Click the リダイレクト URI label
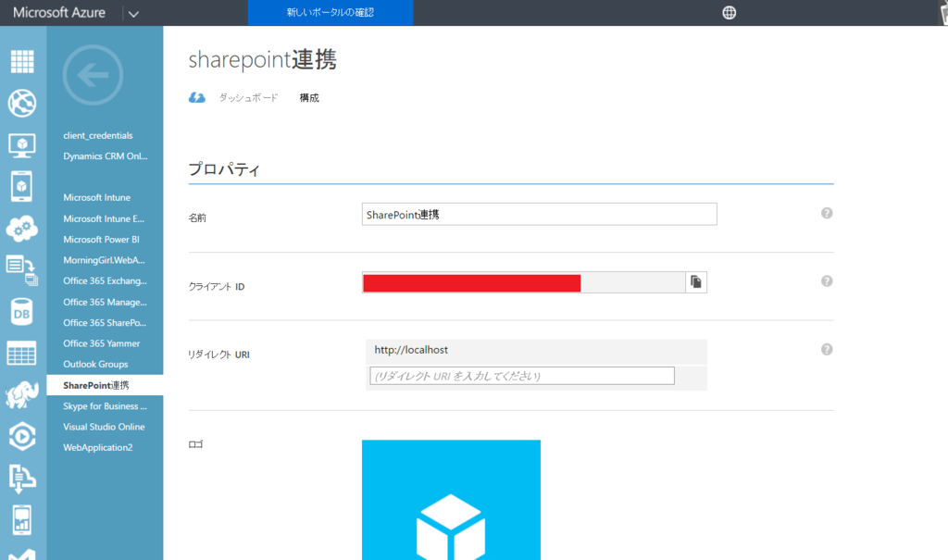The image size is (948, 560). (218, 355)
